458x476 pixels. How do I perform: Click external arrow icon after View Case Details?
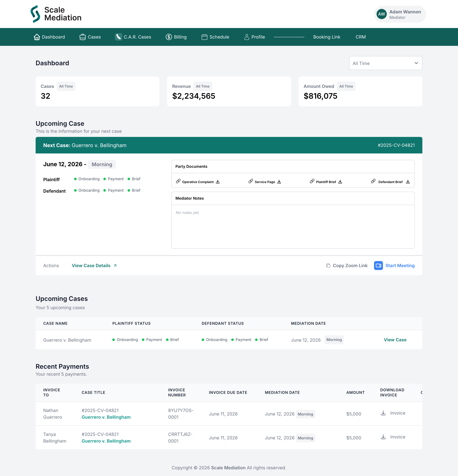click(x=115, y=265)
